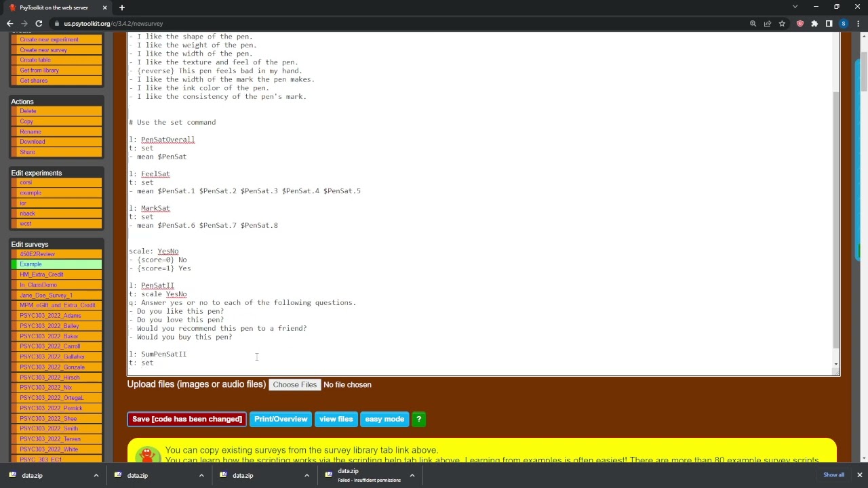
Task: Open the 450E2Review survey
Action: 37,253
